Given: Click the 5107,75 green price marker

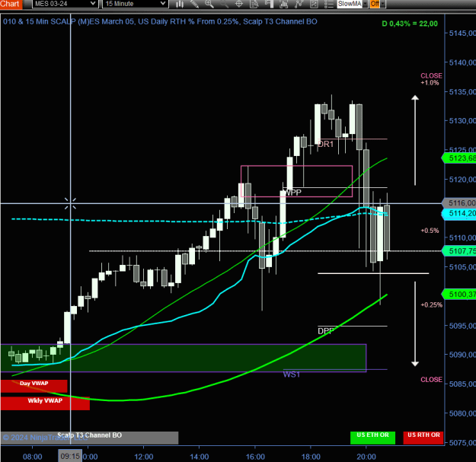Looking at the screenshot, I should [x=459, y=251].
